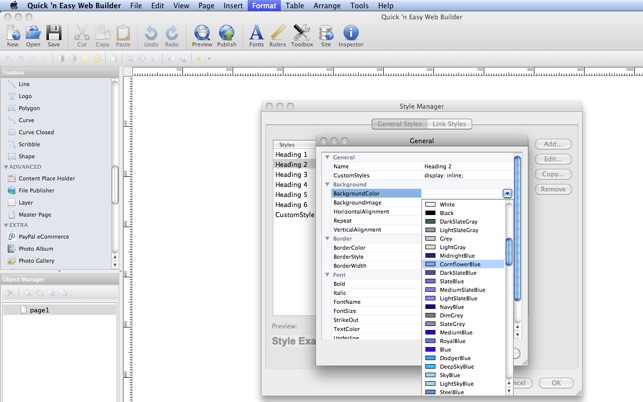Select the Polygon tool in Toolbox
This screenshot has height=402, width=643.
[29, 108]
